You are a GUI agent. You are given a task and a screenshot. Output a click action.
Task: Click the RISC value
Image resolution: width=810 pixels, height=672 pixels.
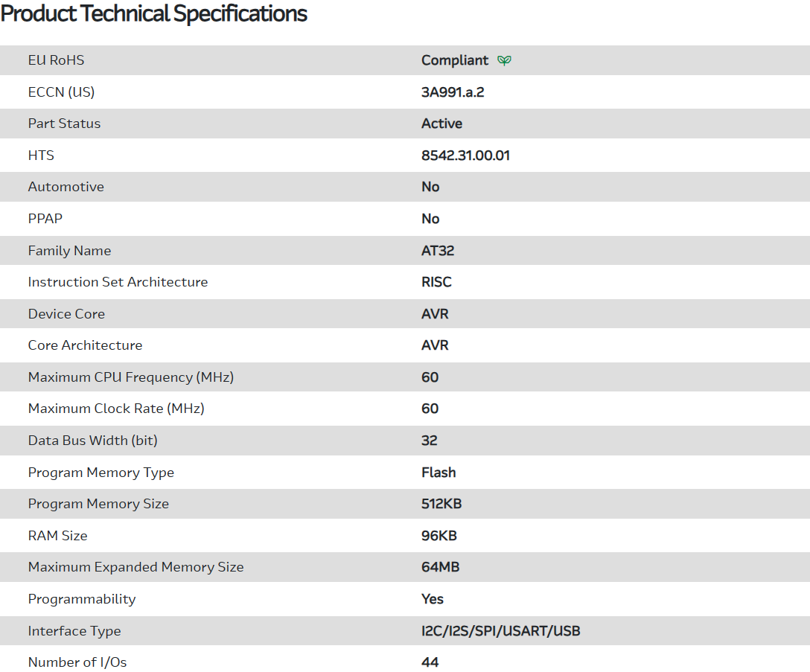pos(436,282)
